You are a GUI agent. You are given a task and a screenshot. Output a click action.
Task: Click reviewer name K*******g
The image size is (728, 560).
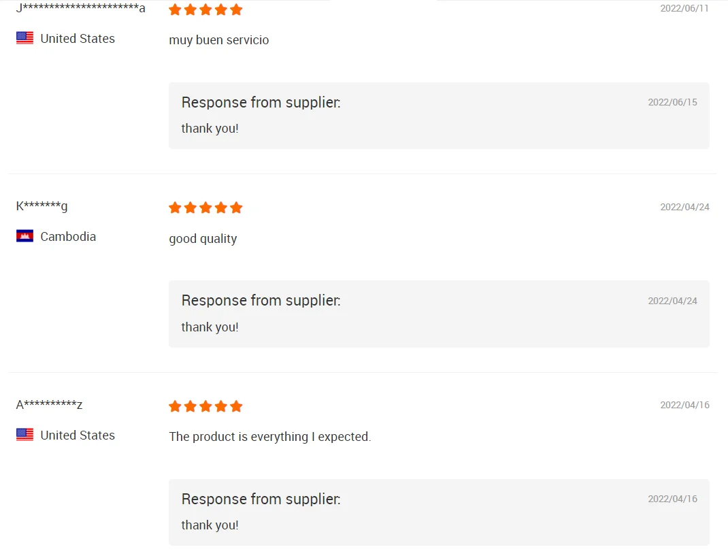point(42,205)
